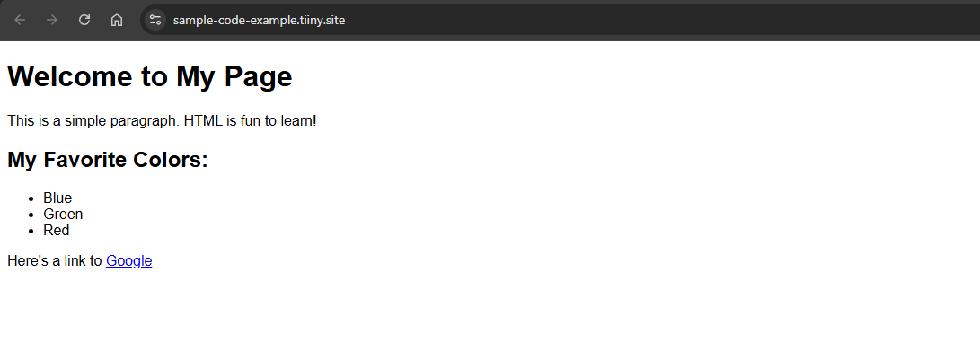This screenshot has width=980, height=360.
Task: Open the Google link
Action: point(128,261)
